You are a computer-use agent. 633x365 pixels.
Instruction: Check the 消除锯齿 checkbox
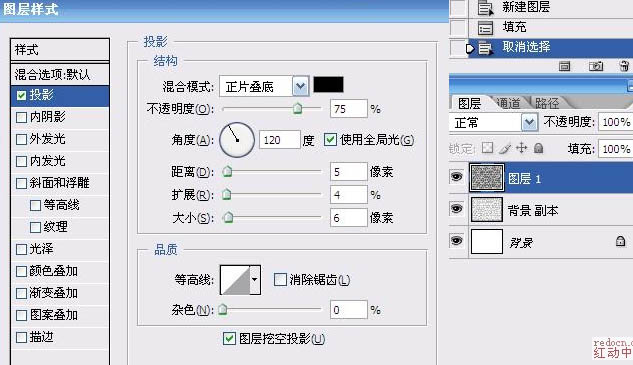[280, 279]
